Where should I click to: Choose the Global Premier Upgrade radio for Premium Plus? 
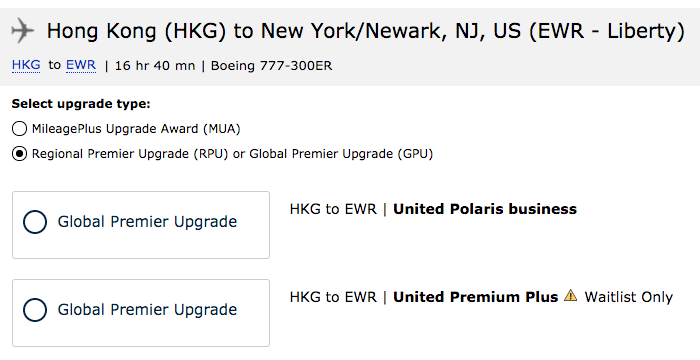click(35, 310)
